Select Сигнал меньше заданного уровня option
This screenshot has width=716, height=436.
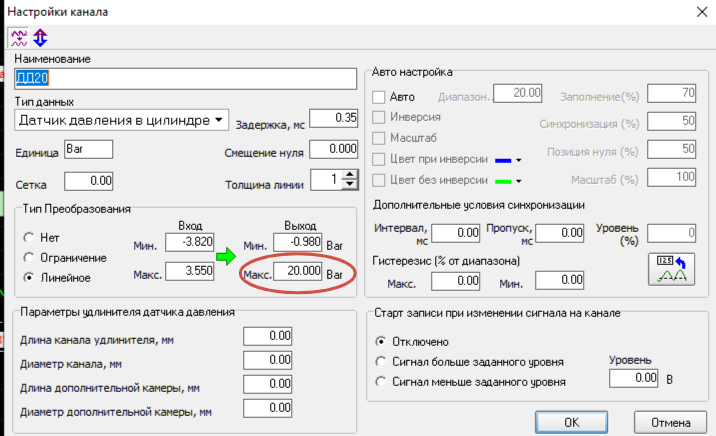[x=380, y=381]
